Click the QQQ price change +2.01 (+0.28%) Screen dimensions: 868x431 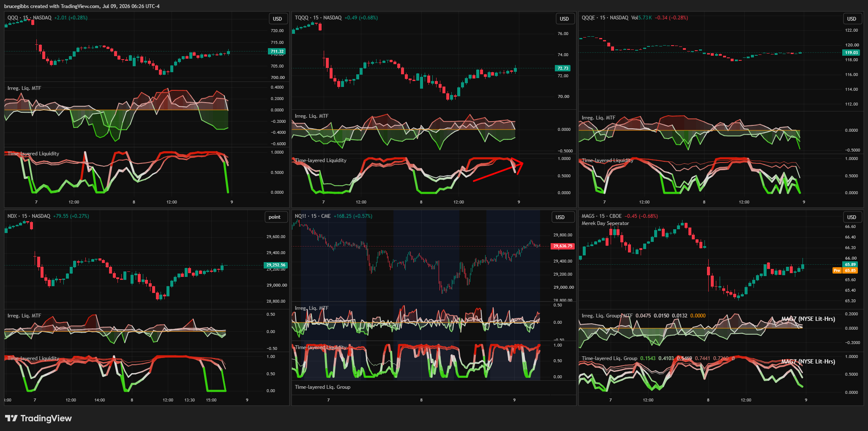point(71,18)
